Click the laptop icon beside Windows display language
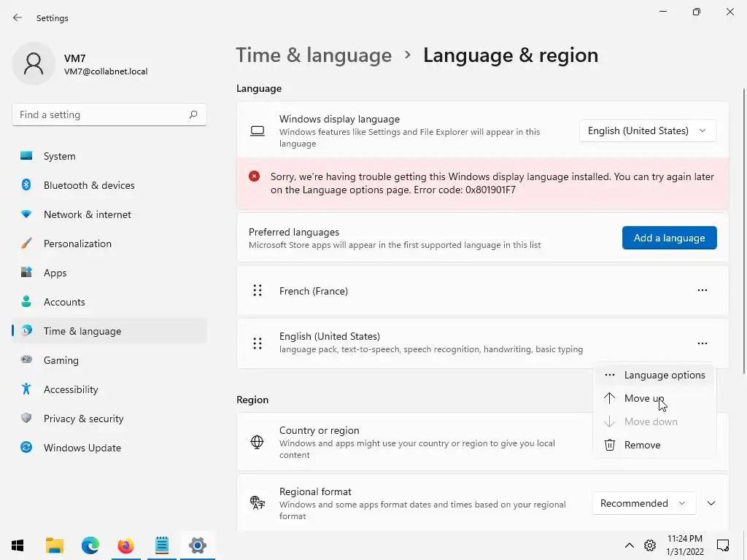Image resolution: width=747 pixels, height=560 pixels. (258, 131)
